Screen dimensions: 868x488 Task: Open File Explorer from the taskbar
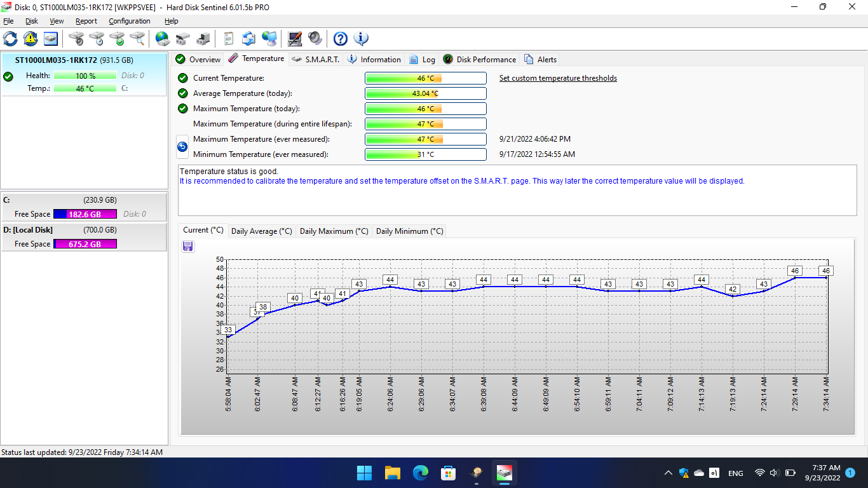coord(393,473)
